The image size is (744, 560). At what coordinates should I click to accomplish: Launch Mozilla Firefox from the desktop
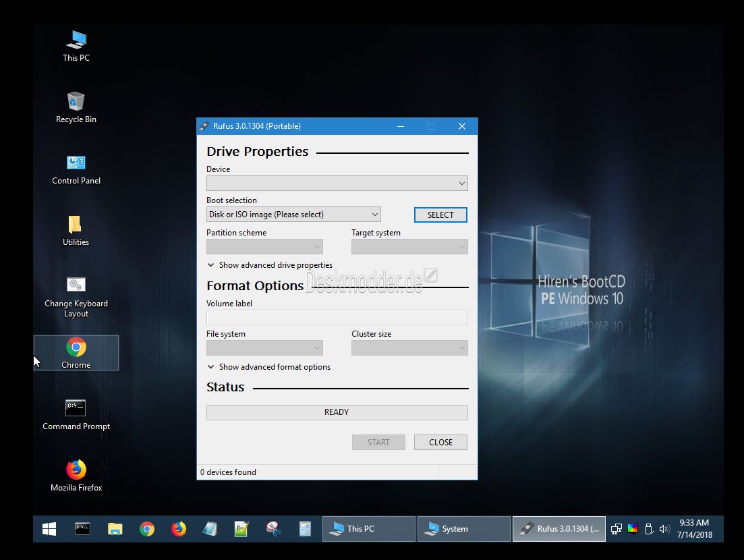point(76,476)
